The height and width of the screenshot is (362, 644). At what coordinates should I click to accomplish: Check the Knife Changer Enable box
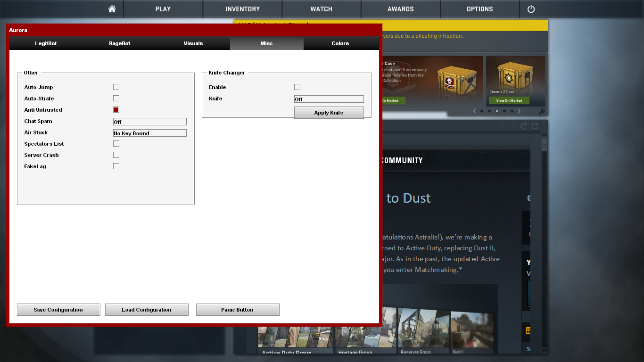pos(297,87)
